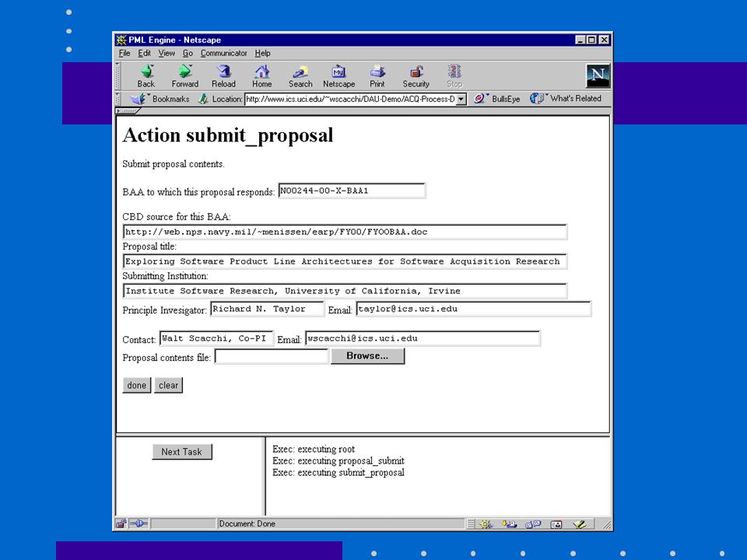Click the CBD source URL field
The image size is (747, 560).
345,232
